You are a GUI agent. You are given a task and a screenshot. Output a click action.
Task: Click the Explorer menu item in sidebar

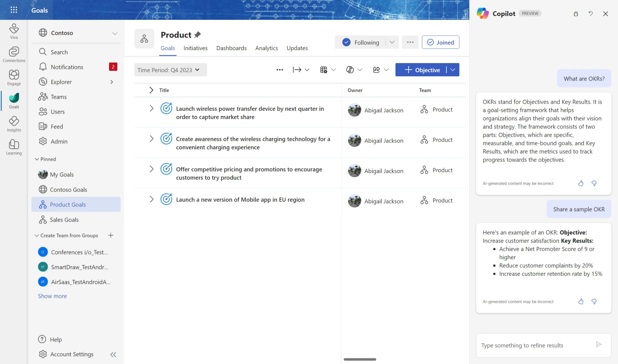point(61,82)
